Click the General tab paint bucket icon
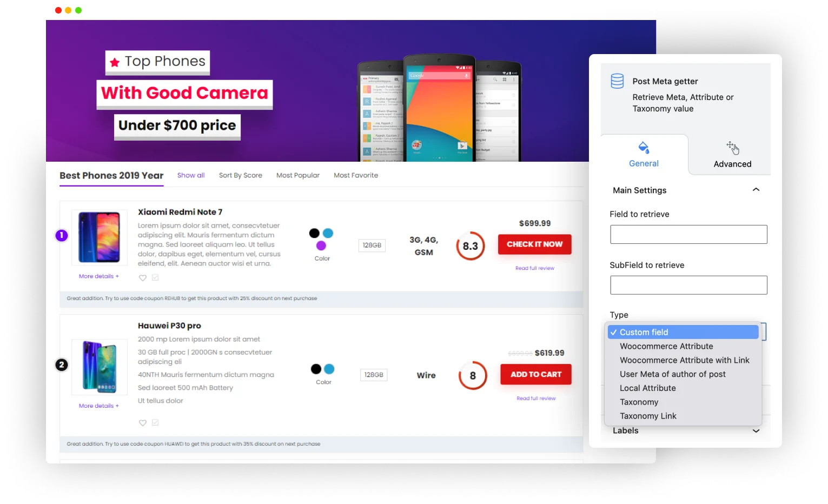This screenshot has width=828, height=504. click(x=644, y=147)
